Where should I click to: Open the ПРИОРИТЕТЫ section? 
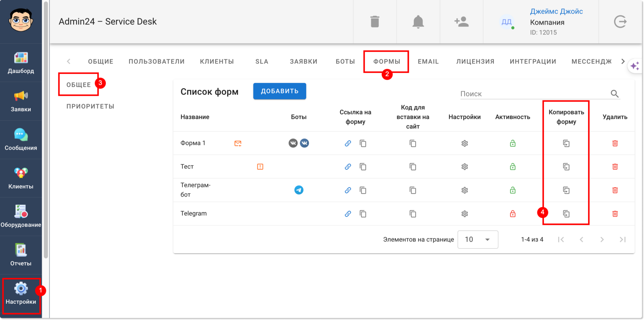(x=90, y=106)
